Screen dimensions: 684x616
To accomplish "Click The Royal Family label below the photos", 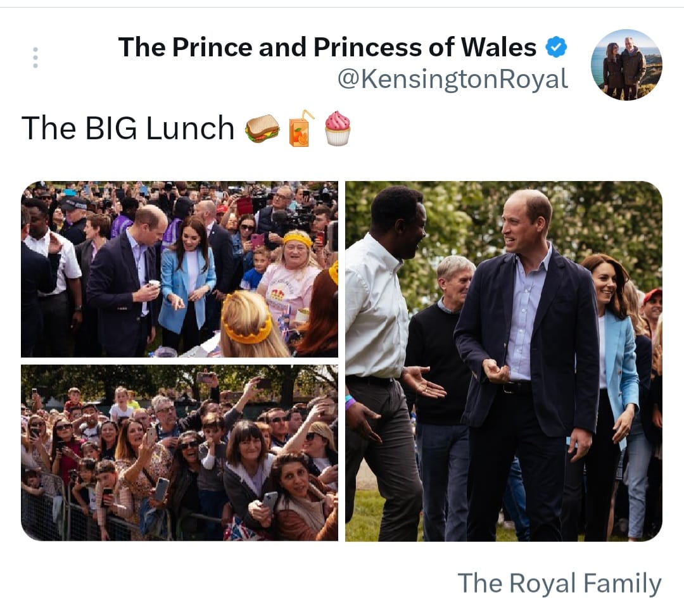I will click(x=559, y=583).
